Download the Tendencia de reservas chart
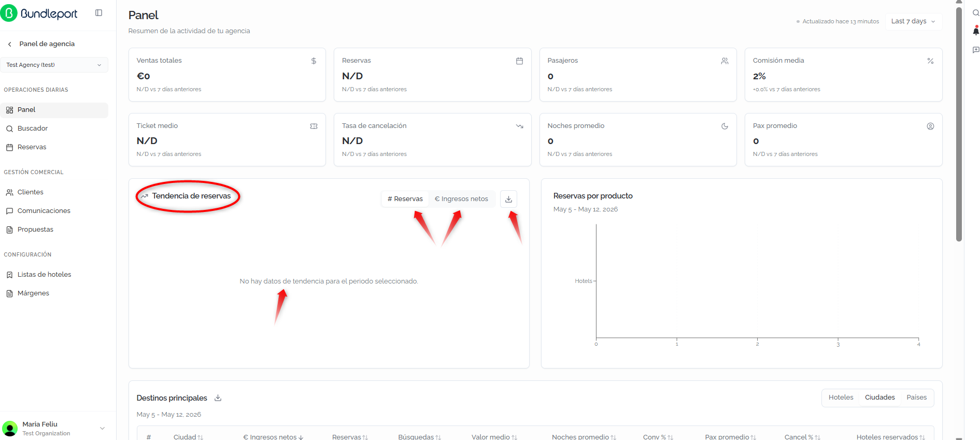Screen dimensions: 980x440 tap(508, 199)
